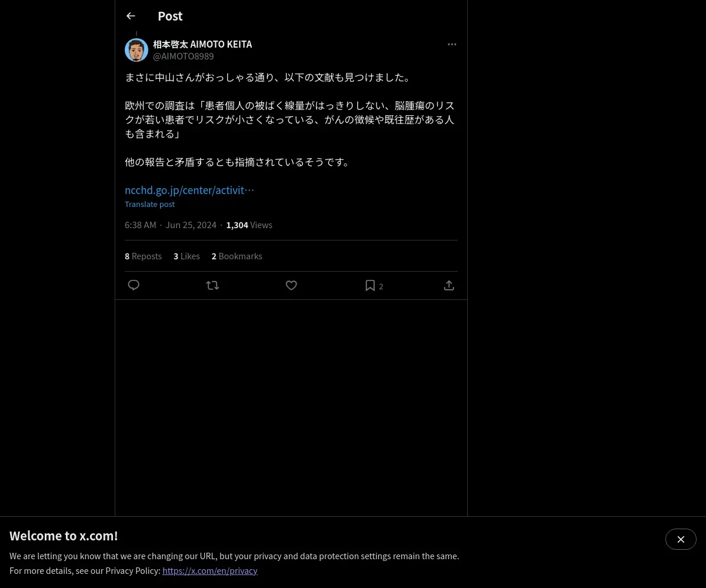Open the 2 Bookmarks count

237,256
